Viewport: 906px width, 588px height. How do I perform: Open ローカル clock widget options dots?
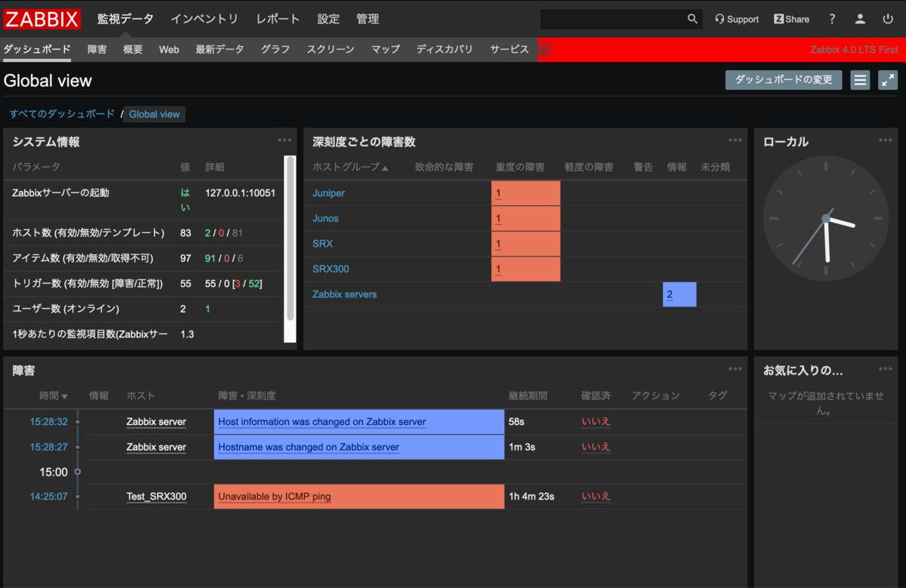[x=886, y=140]
